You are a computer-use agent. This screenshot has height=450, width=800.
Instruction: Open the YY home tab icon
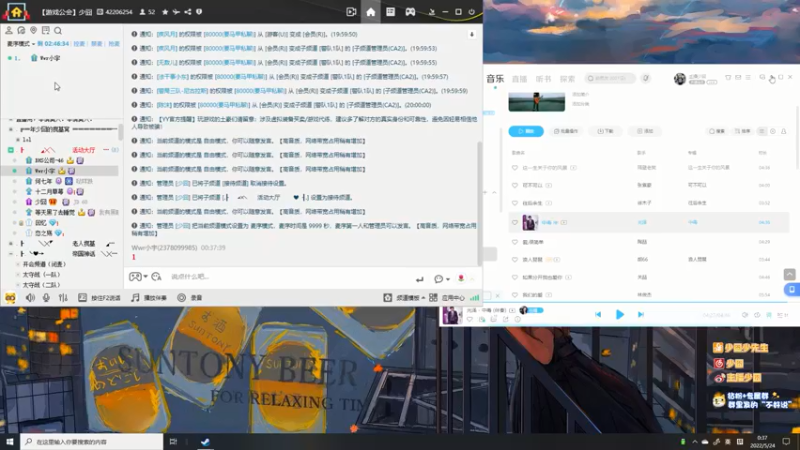coord(370,12)
